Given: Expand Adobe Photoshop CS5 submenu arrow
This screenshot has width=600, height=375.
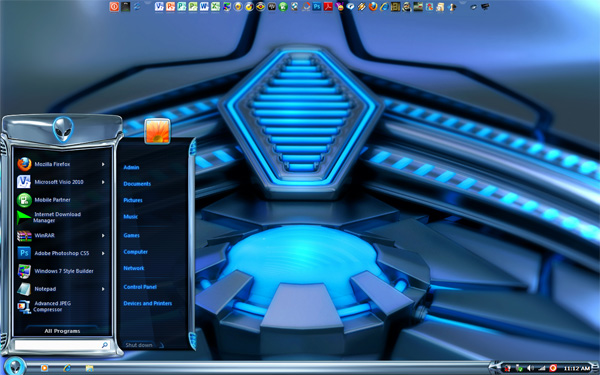Looking at the screenshot, I should (x=103, y=253).
